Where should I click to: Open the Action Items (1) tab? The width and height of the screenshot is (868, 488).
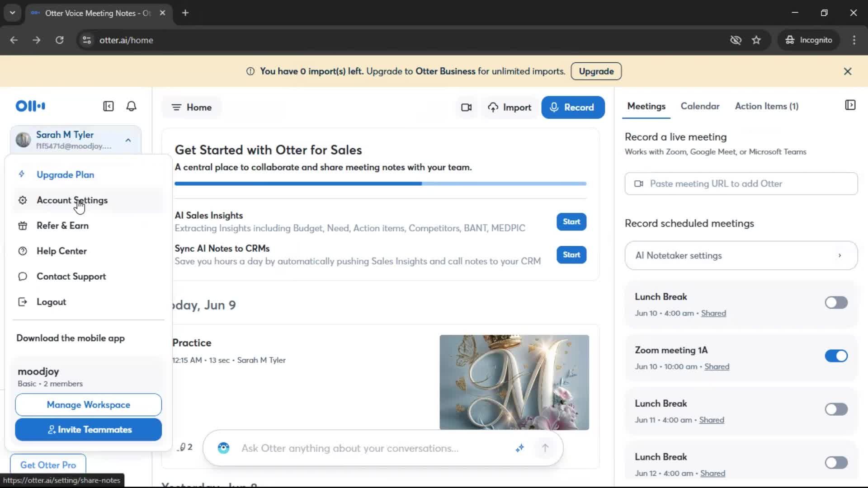tap(766, 106)
